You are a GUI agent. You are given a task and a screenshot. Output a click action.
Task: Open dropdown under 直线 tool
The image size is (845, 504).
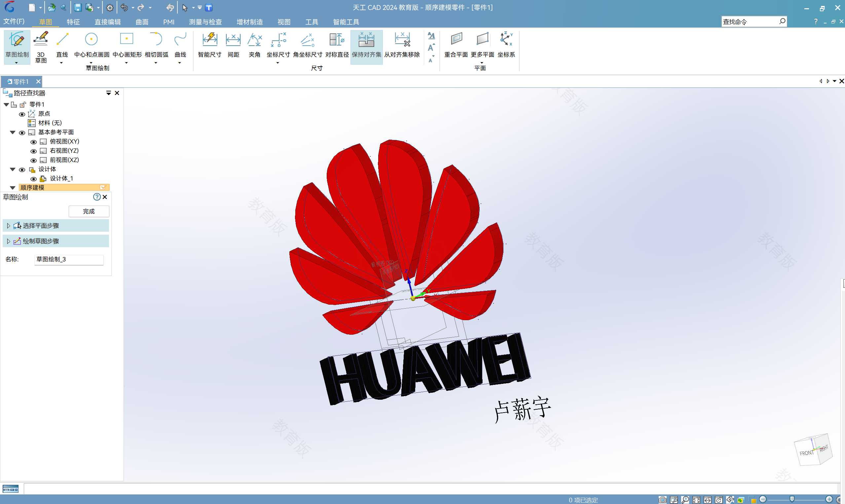click(x=61, y=63)
